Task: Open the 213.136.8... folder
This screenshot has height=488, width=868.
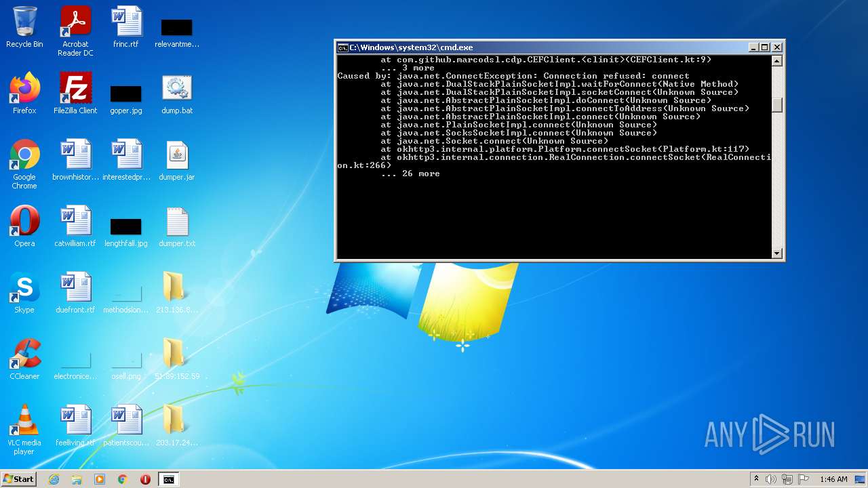Action: pyautogui.click(x=177, y=293)
